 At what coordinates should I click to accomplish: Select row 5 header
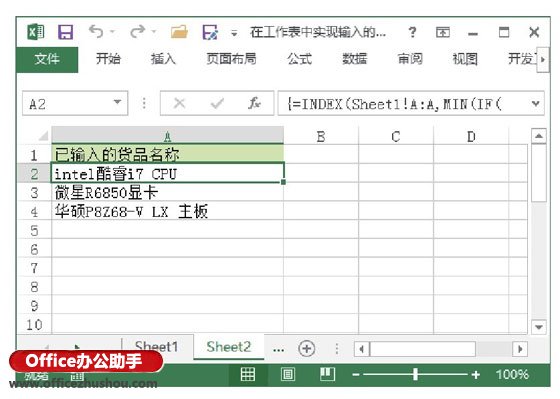[x=34, y=230]
